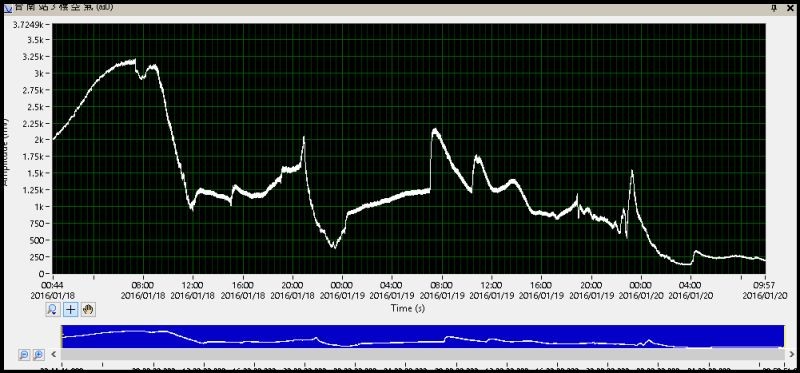Click the right handle of overview range
This screenshot has width=800, height=373.
[784, 336]
